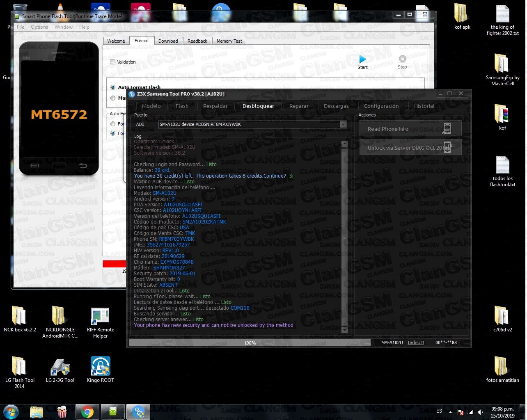Switch to Readback tab in Flash Tool

point(197,41)
